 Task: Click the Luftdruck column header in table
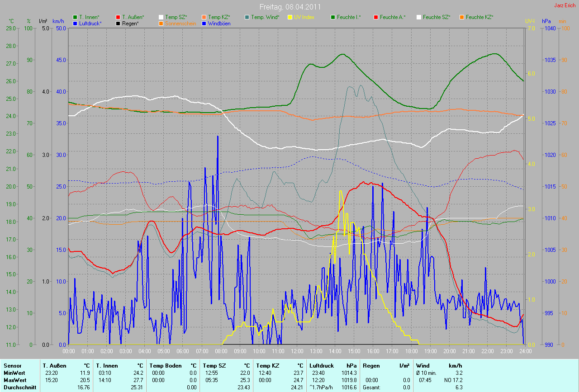pyautogui.click(x=321, y=365)
